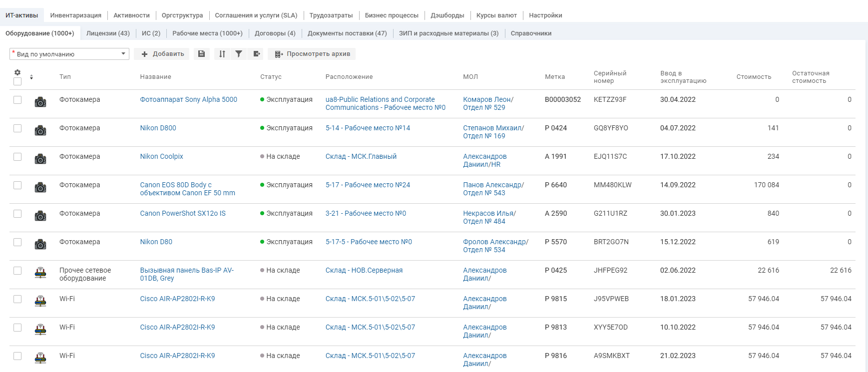Open the Nikon D80 equipment link

pyautogui.click(x=156, y=242)
